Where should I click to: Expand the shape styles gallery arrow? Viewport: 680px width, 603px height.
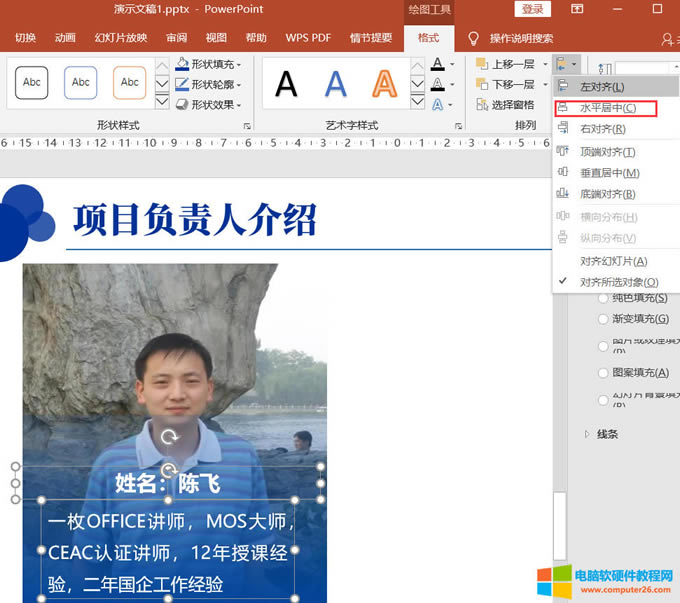pyautogui.click(x=162, y=101)
